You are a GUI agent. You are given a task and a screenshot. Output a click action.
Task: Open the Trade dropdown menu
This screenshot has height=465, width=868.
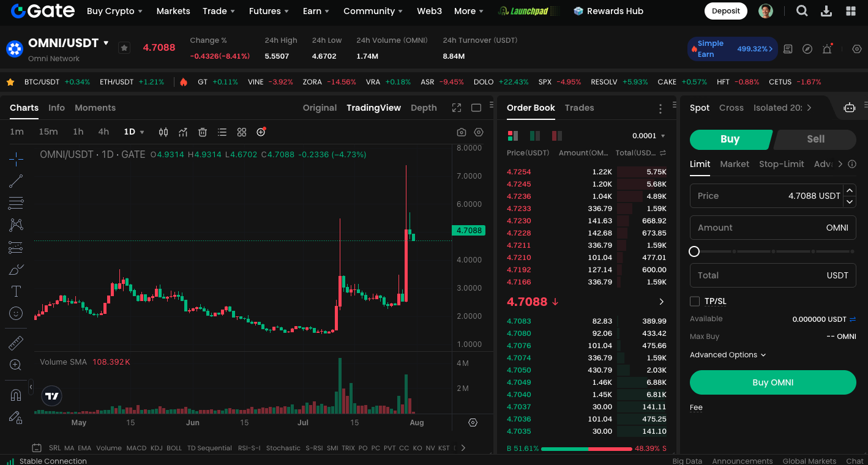coord(219,11)
